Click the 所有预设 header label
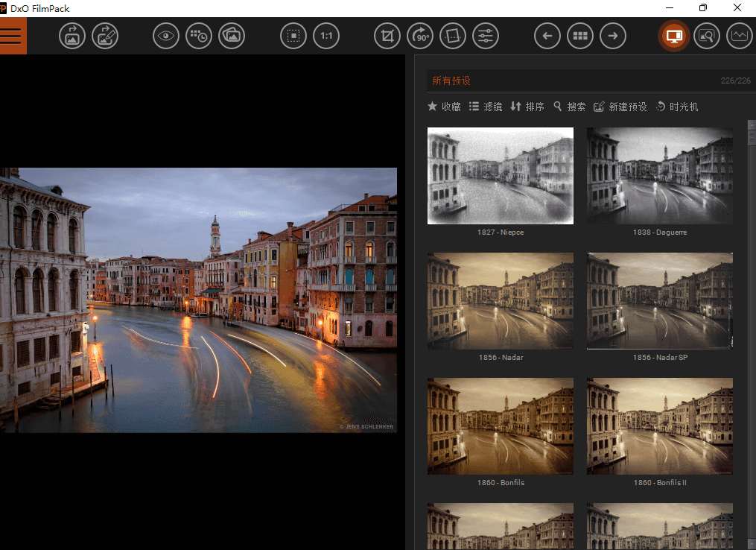756x550 pixels. coord(451,80)
